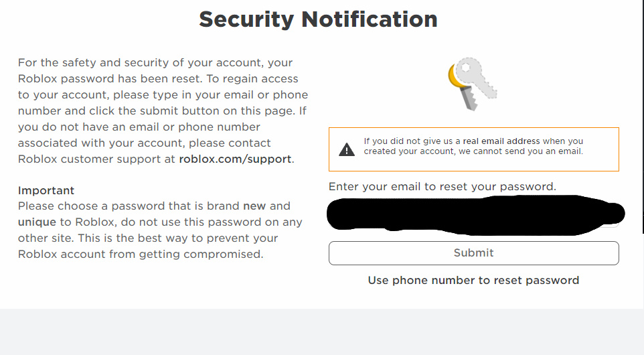Click 'Roblox customer support at' text
Screen dimensions: 644x355
(x=96, y=159)
